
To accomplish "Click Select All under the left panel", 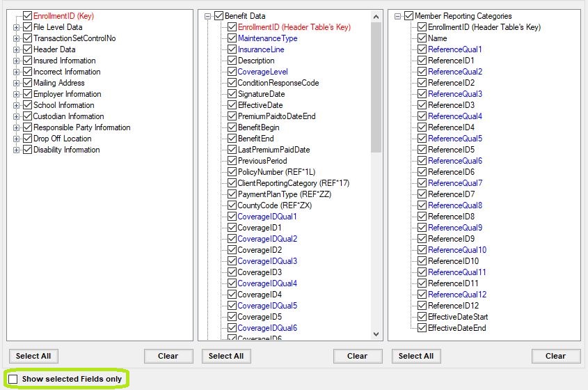I will (33, 356).
